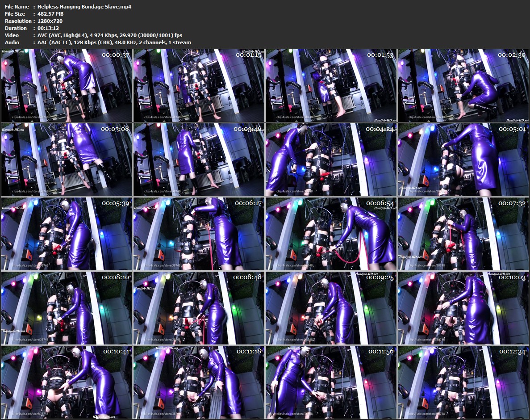Click the File Size value 482.57 MB
The image size is (530, 420).
point(50,14)
